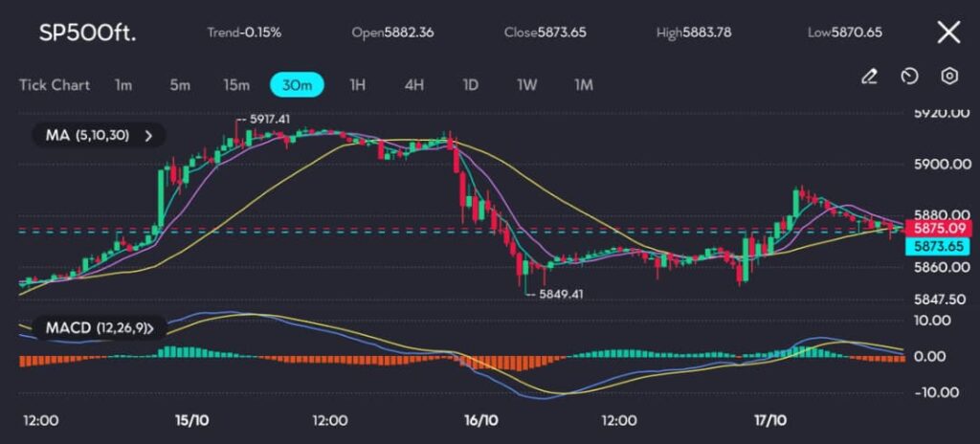Switch to Tick Chart view
The image size is (980, 444).
pyautogui.click(x=55, y=84)
